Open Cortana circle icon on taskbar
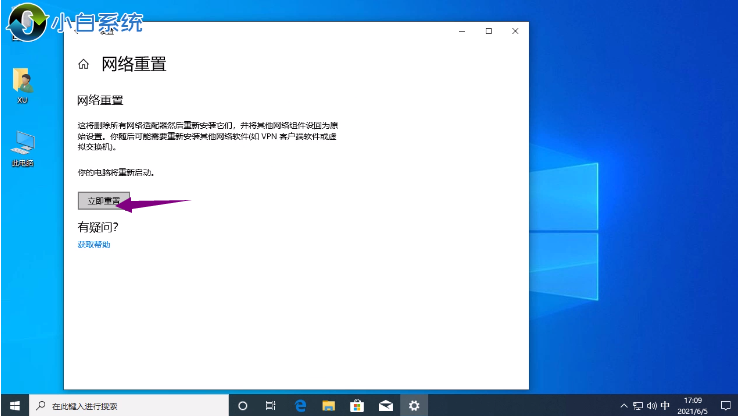Image resolution: width=738 pixels, height=416 pixels. (242, 406)
